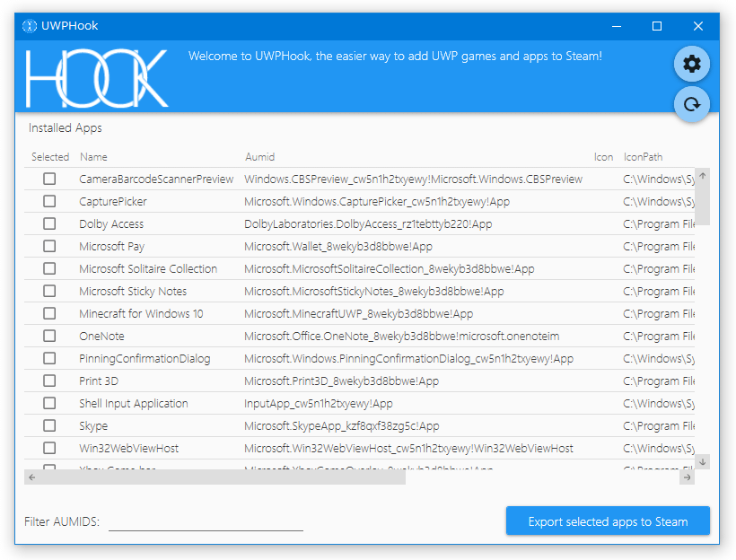Screen dimensions: 736x560
Task: Check the Microsoft Pay checkbox
Action: (x=49, y=247)
